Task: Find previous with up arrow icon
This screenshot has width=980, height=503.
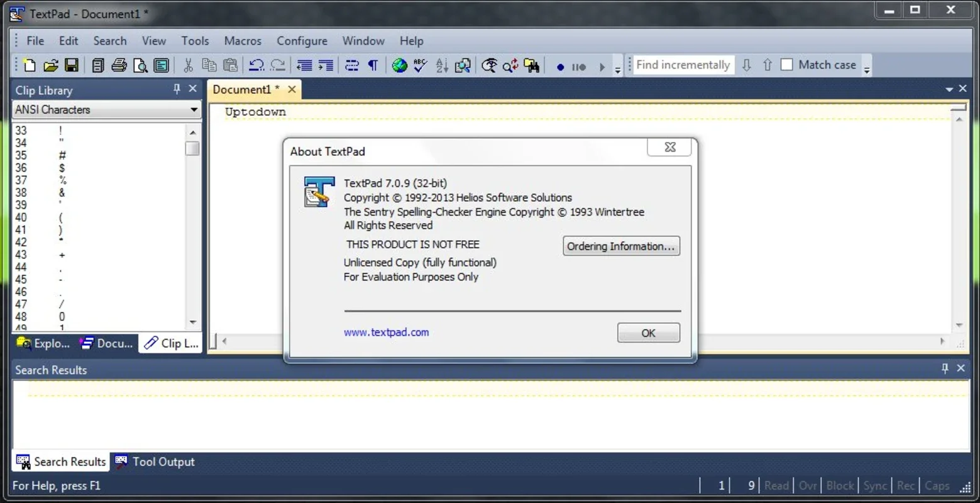Action: (x=768, y=65)
